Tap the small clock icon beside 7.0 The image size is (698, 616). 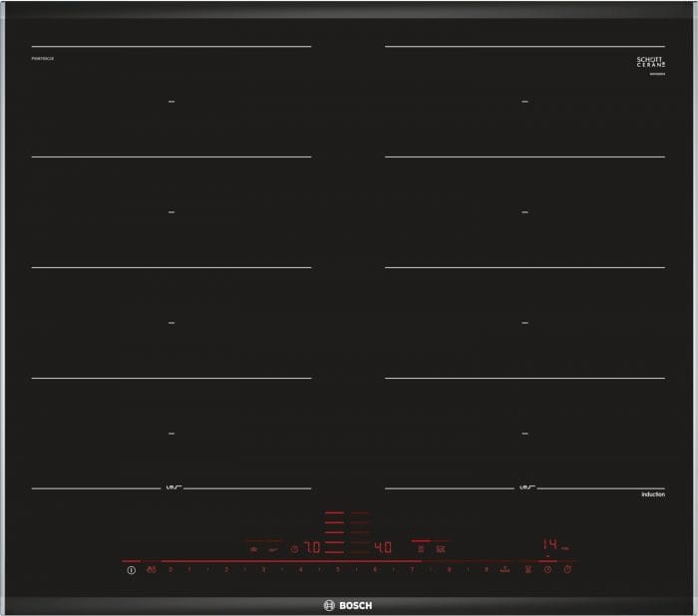[294, 549]
